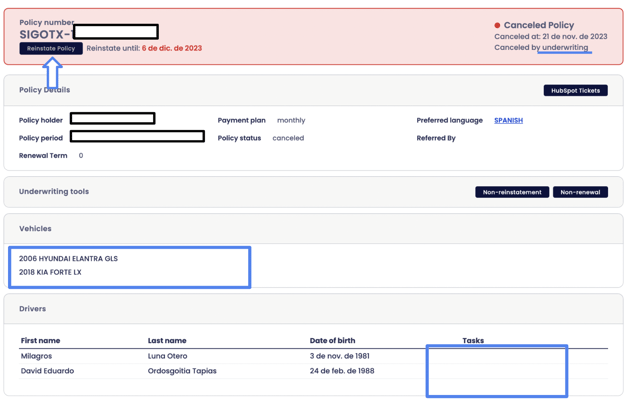
Task: Click the Reinstate Policy button
Action: point(51,48)
